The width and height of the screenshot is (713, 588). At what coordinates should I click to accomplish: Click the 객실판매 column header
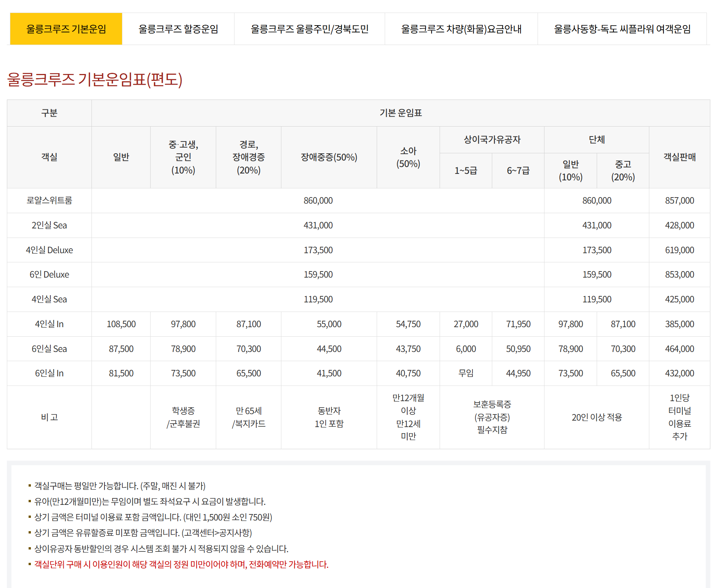pos(679,157)
